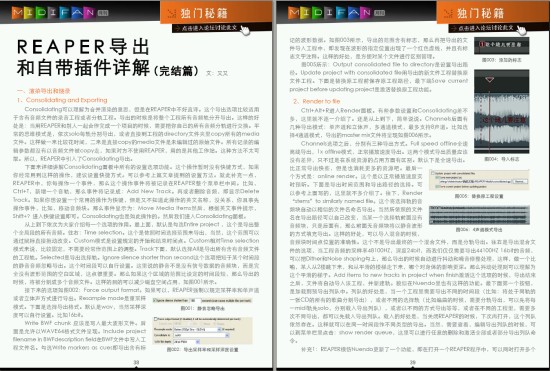Click the figure 006 four-channel export image
This screenshot has height=371, width=550.
click(x=479, y=215)
